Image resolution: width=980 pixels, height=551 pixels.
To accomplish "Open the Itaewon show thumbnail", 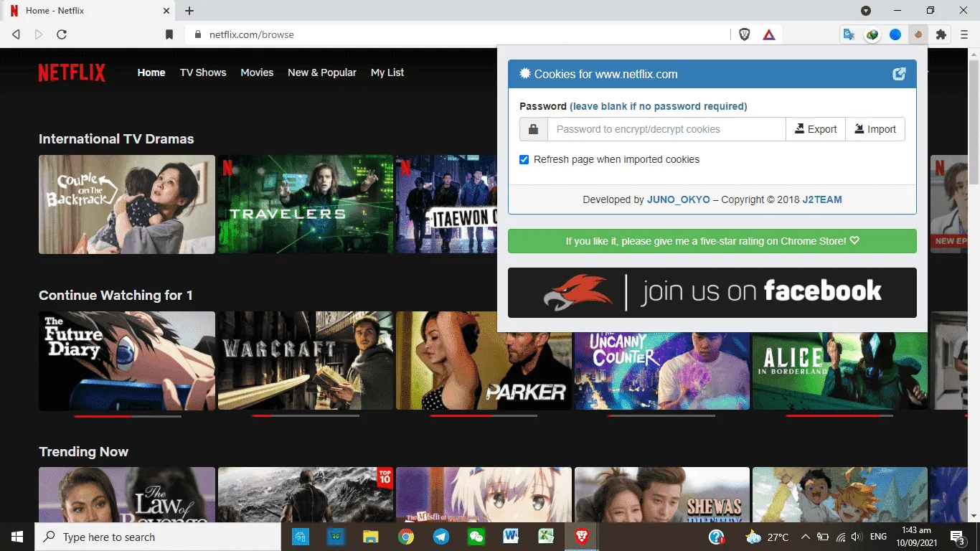I will coord(446,204).
